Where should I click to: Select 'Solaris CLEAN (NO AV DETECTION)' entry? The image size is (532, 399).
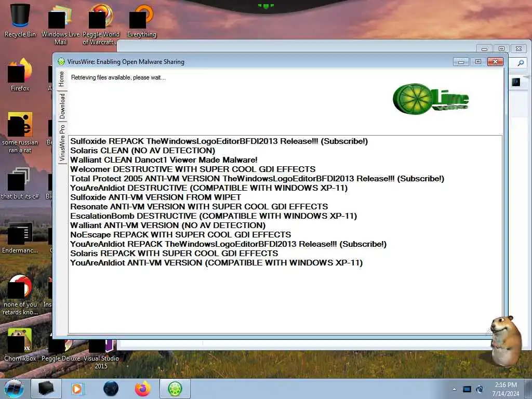tap(142, 151)
